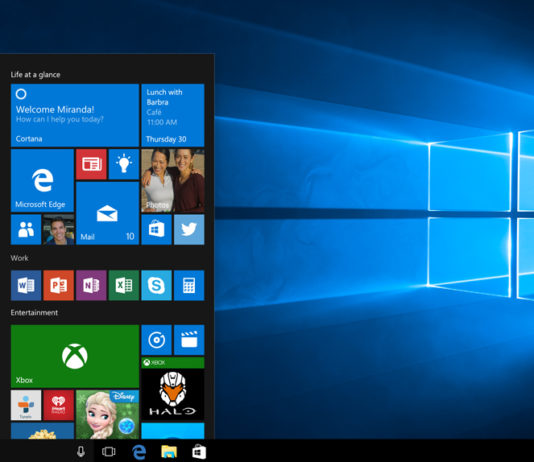Open the Photos tile with two women
This screenshot has width=534, height=462.
click(x=173, y=180)
